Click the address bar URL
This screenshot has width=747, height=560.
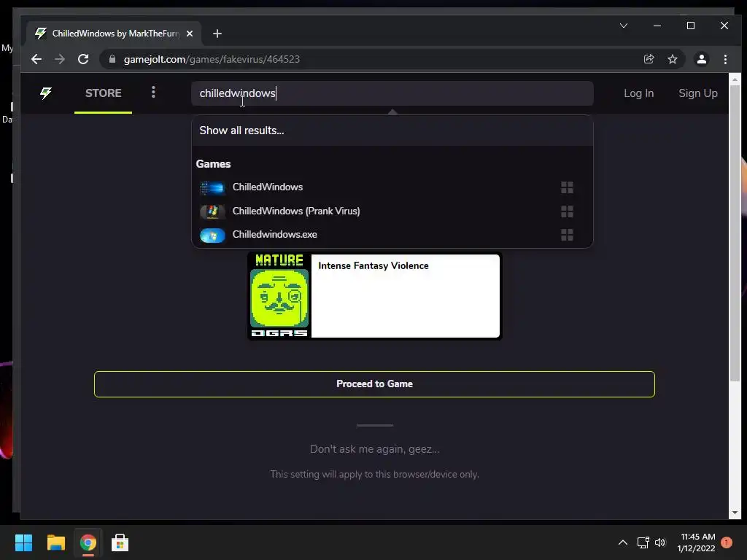click(212, 60)
